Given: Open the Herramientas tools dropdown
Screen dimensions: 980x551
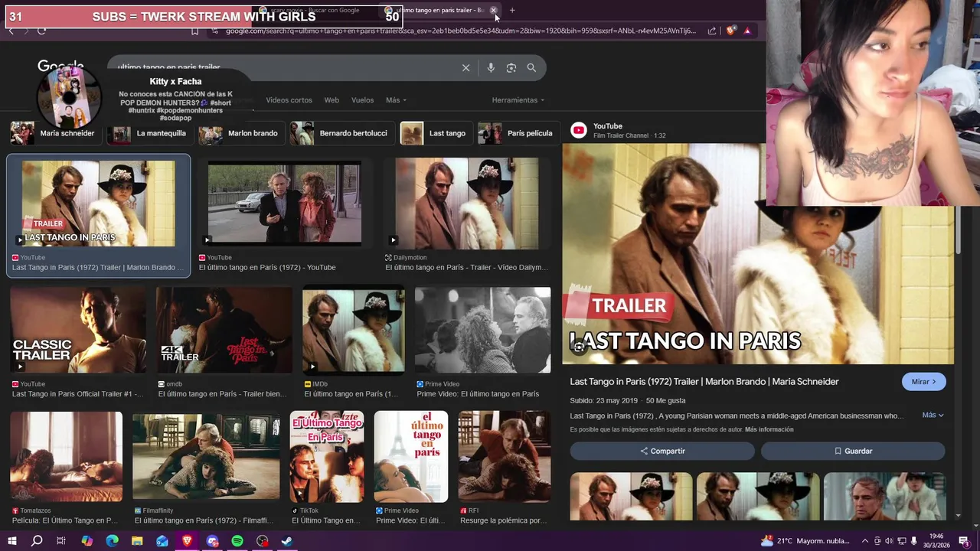Looking at the screenshot, I should click(x=518, y=100).
